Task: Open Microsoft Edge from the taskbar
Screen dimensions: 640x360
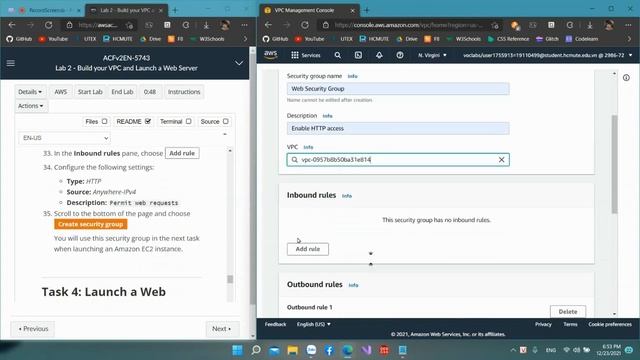Action: point(348,350)
